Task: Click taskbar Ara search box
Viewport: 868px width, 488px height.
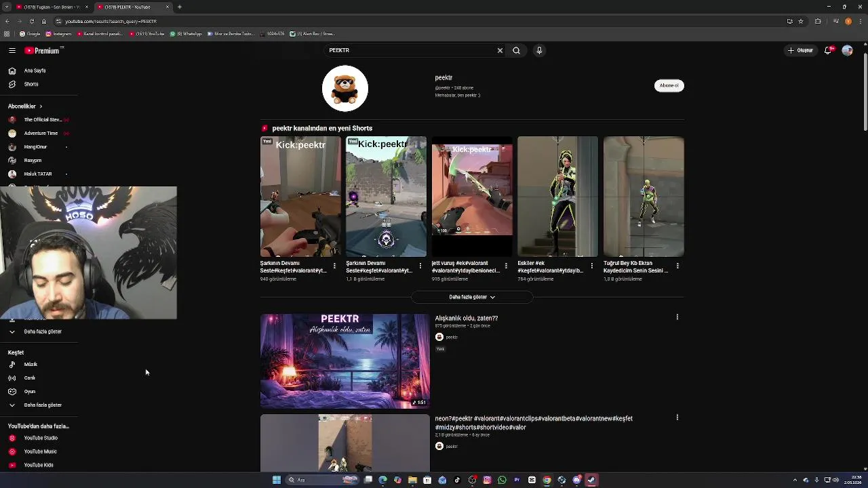Action: coord(321,480)
